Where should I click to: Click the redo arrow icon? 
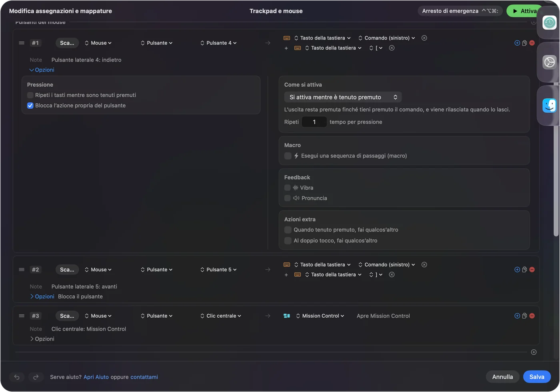point(36,377)
